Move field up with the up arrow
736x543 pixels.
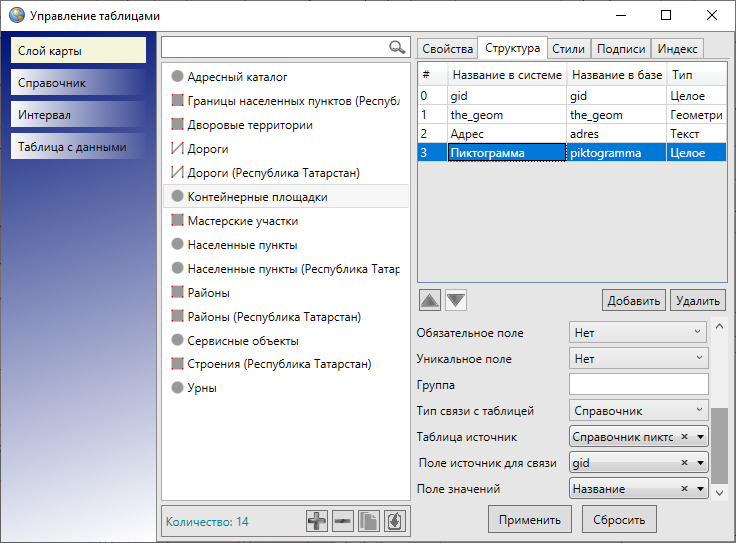click(x=429, y=300)
